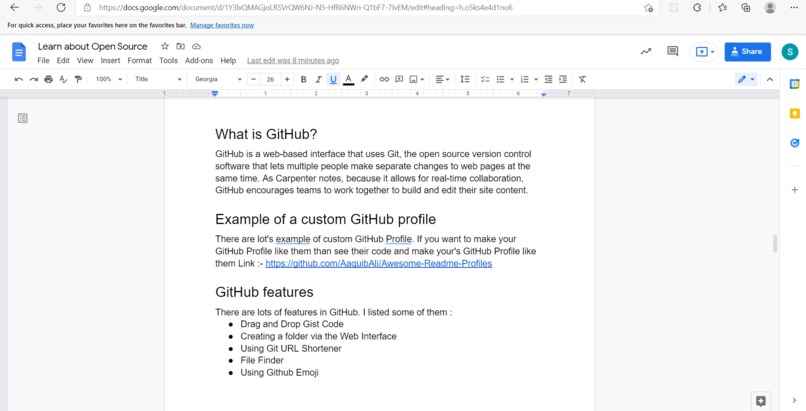
Task: Click the Explore button at bottom right
Action: [760, 401]
